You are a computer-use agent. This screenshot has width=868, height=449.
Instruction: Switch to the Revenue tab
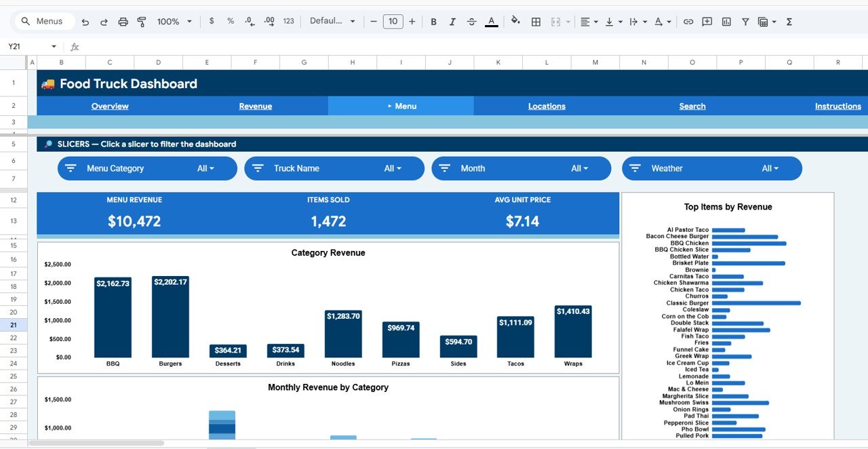tap(255, 106)
